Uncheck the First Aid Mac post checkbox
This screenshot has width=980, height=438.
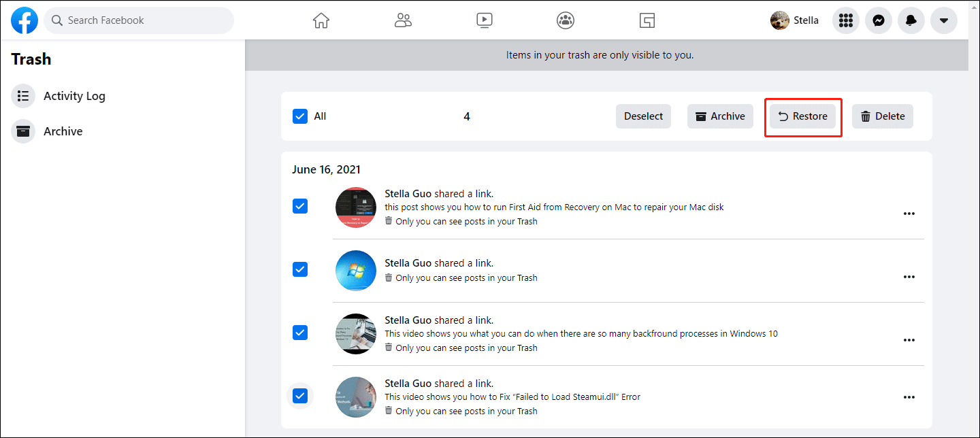[x=300, y=206]
